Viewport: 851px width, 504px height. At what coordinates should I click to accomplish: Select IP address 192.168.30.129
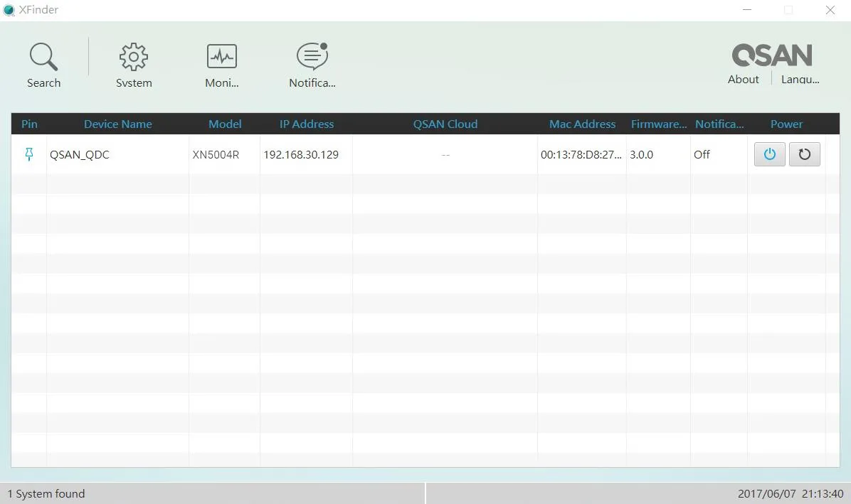tap(306, 154)
